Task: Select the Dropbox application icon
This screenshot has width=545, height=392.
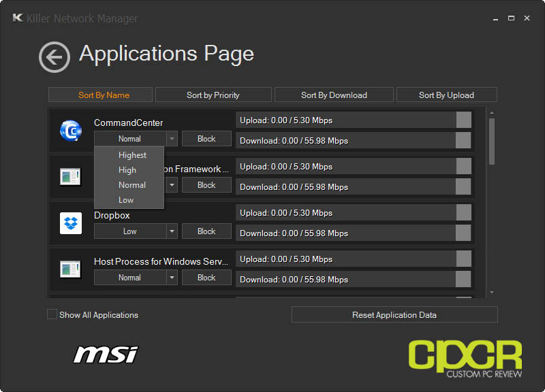Action: (71, 223)
